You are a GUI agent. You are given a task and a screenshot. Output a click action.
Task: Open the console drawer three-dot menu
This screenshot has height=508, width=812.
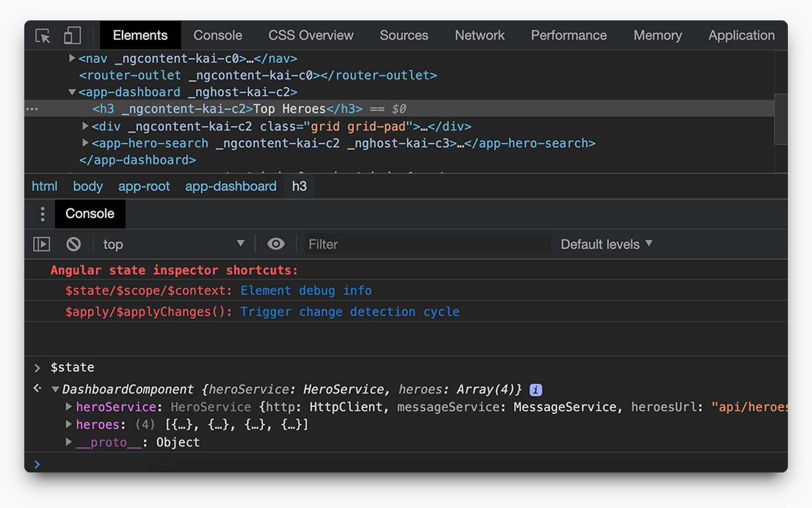(42, 214)
